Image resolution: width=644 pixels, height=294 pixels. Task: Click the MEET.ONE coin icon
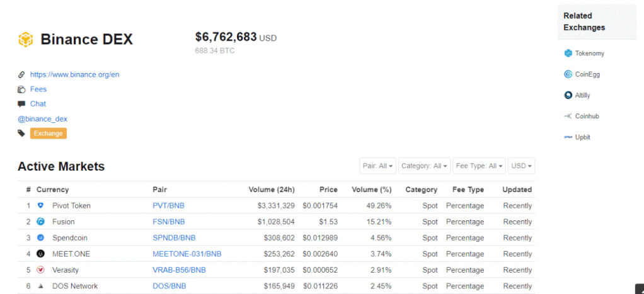[40, 254]
